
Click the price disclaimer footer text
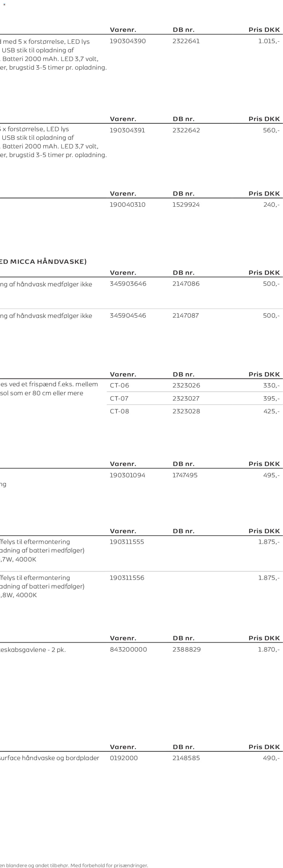pos(74,865)
